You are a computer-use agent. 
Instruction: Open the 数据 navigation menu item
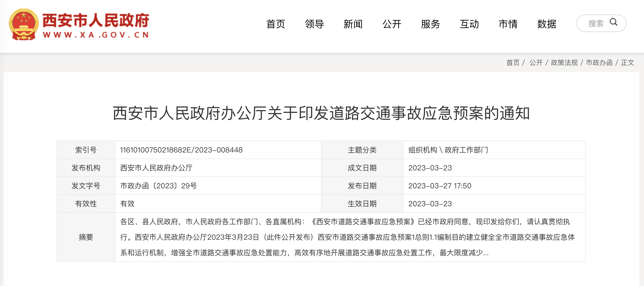click(x=547, y=24)
